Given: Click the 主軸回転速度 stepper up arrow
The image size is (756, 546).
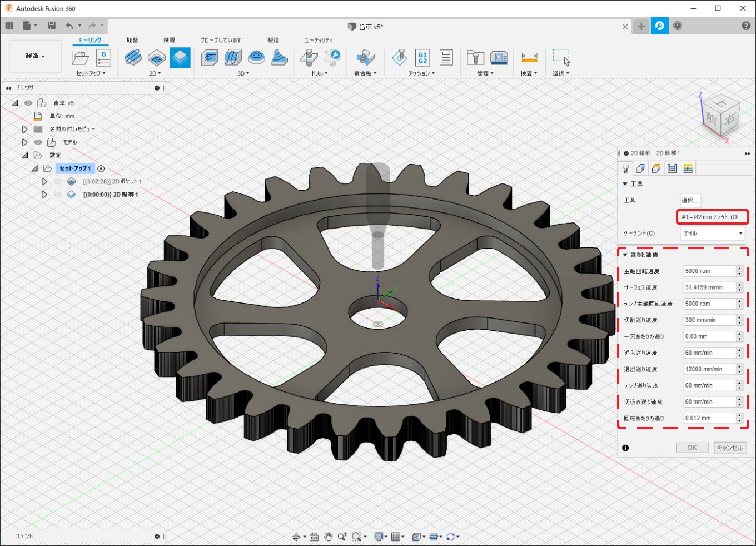Looking at the screenshot, I should pos(739,269).
